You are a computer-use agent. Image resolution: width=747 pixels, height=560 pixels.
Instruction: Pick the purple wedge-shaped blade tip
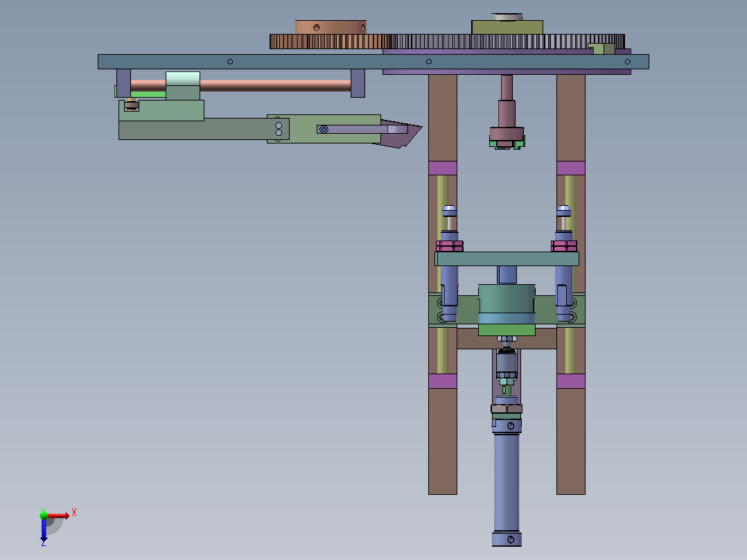coord(401,134)
